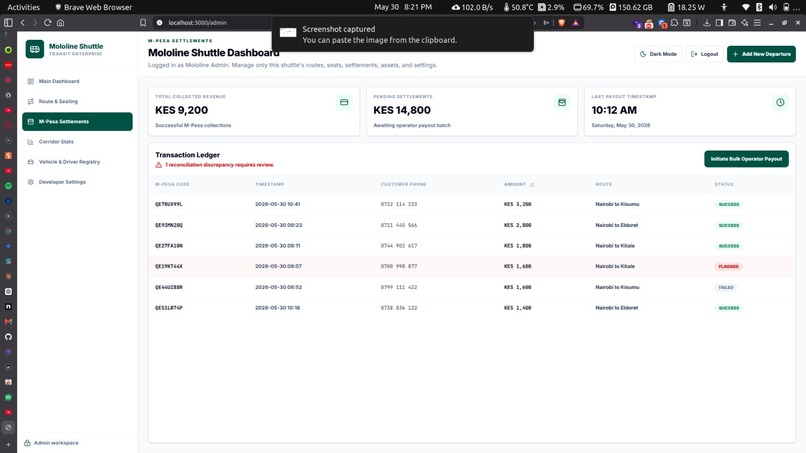This screenshot has width=806, height=453.
Task: Click the plus icon at sidebar bottom
Action: point(8,445)
